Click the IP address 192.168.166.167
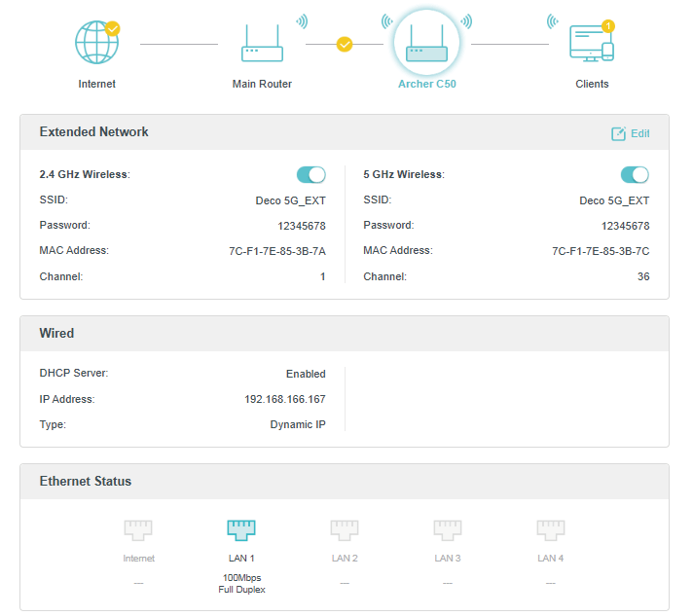 point(285,399)
